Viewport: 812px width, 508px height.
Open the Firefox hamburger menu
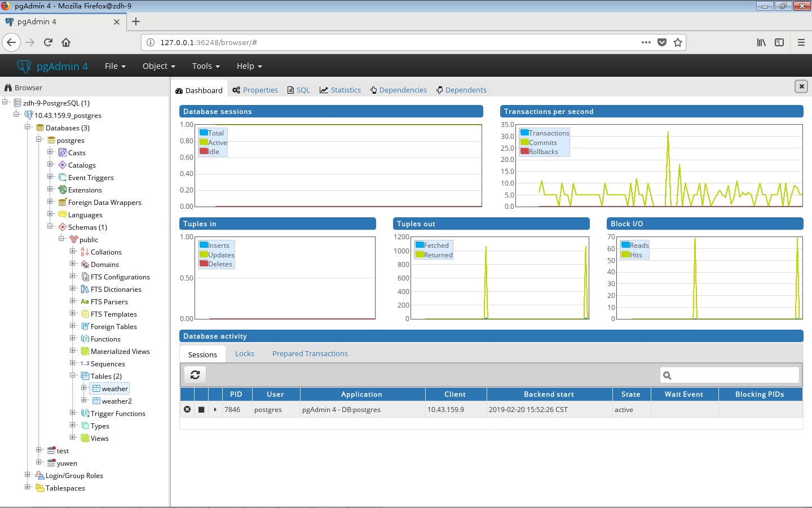pyautogui.click(x=801, y=42)
